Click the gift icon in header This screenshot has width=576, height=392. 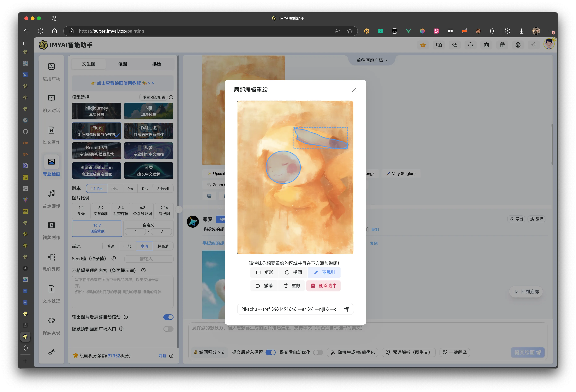point(502,45)
